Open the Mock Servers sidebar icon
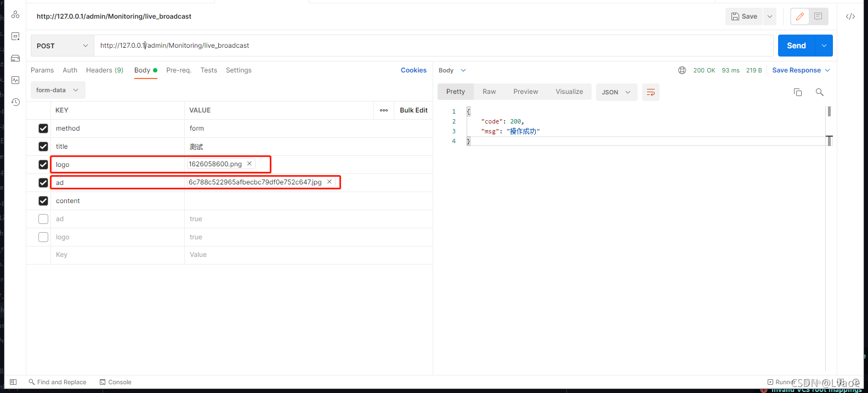This screenshot has height=393, width=868. pyautogui.click(x=15, y=58)
